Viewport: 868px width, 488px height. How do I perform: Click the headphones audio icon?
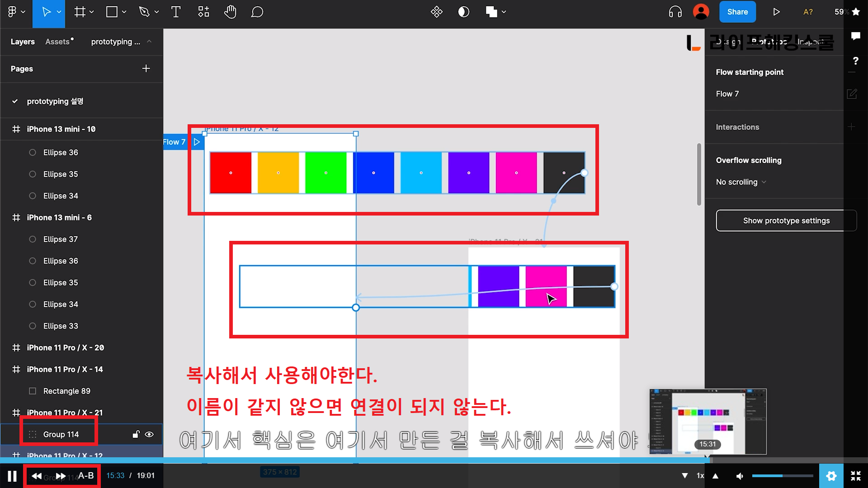point(675,12)
